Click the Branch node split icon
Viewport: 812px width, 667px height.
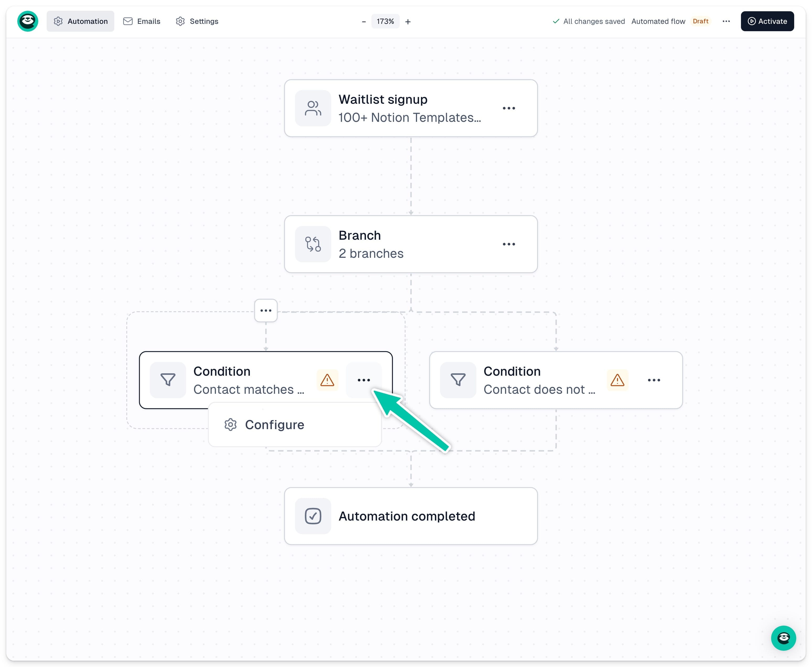point(313,244)
